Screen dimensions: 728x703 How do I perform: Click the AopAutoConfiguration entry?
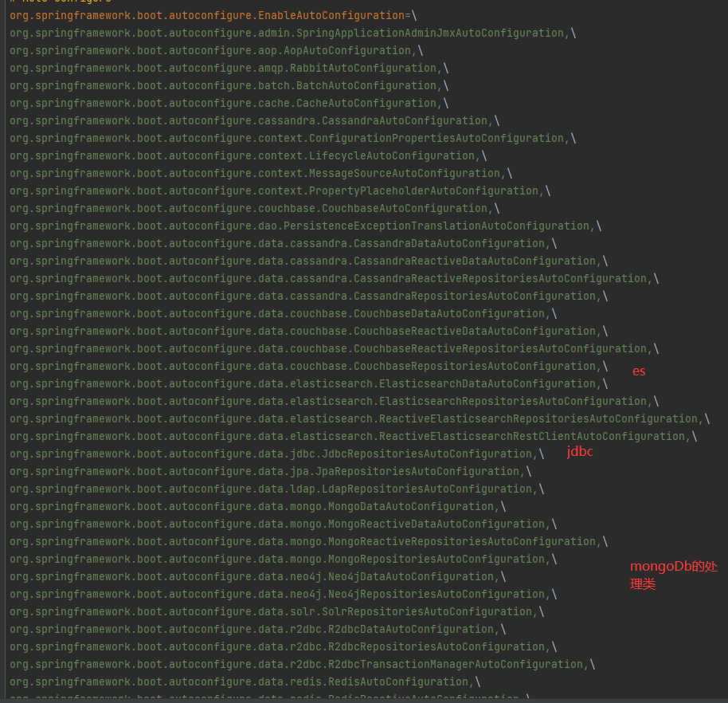pyautogui.click(x=217, y=51)
